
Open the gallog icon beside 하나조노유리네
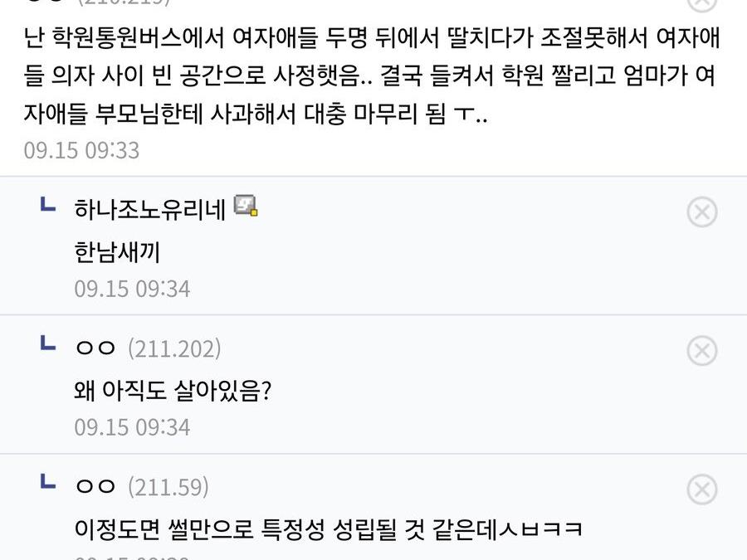tap(245, 205)
